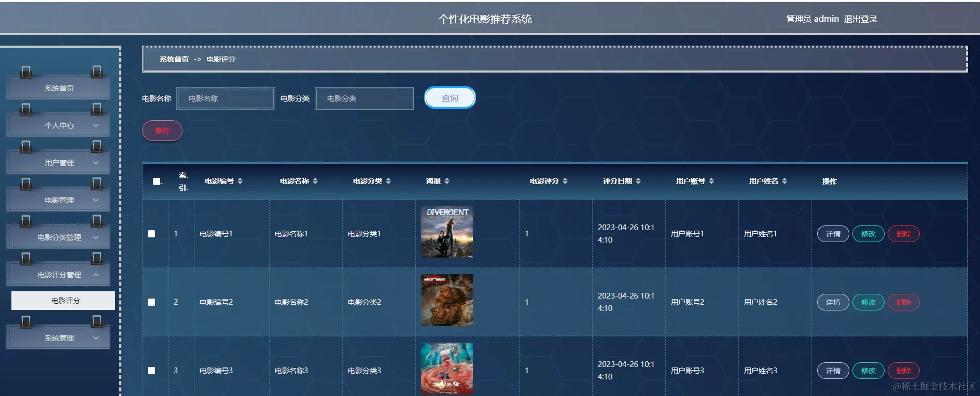980x396 pixels.
Task: Collapse the 电影评分管理 sidebar menu
Action: (59, 275)
